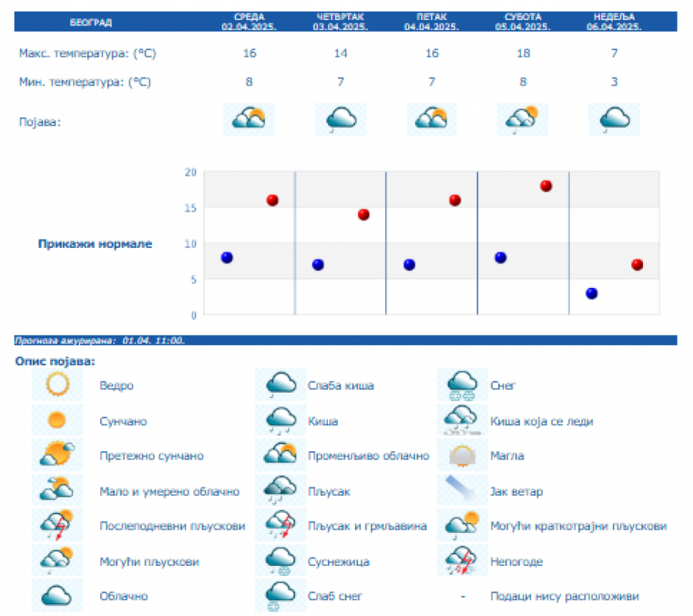Click the Непогоде storm legend icon
The height and width of the screenshot is (616, 693).
pos(462,561)
